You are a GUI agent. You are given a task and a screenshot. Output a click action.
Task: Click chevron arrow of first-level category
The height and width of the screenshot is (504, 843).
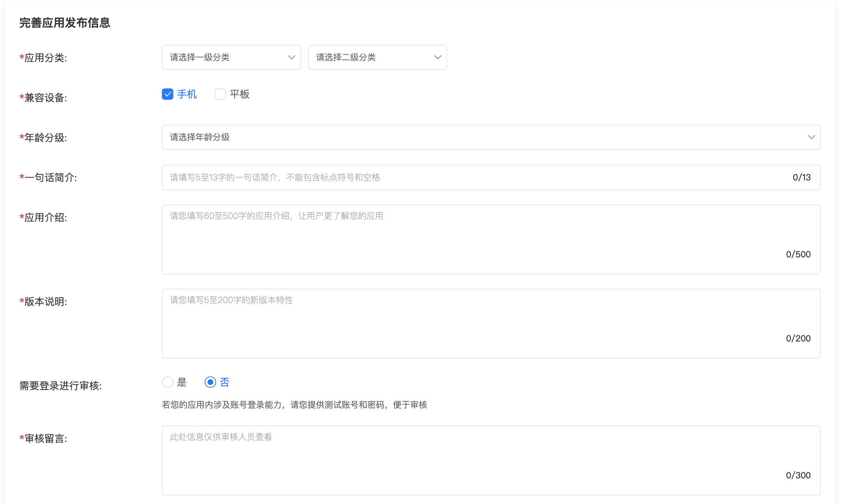click(292, 57)
